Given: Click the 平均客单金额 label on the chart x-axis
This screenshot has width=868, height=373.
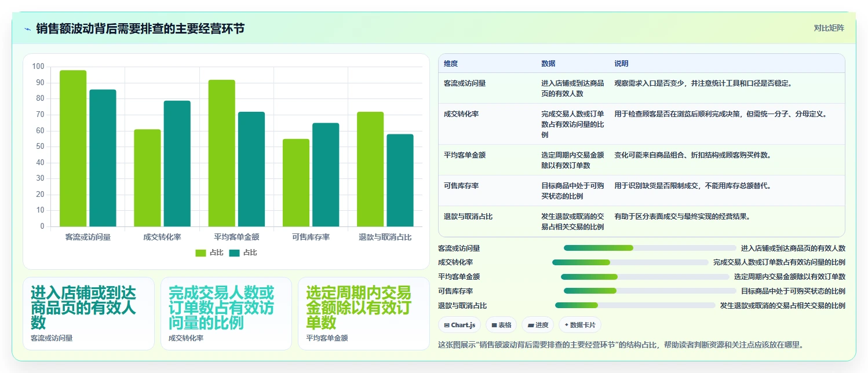Looking at the screenshot, I should [236, 237].
